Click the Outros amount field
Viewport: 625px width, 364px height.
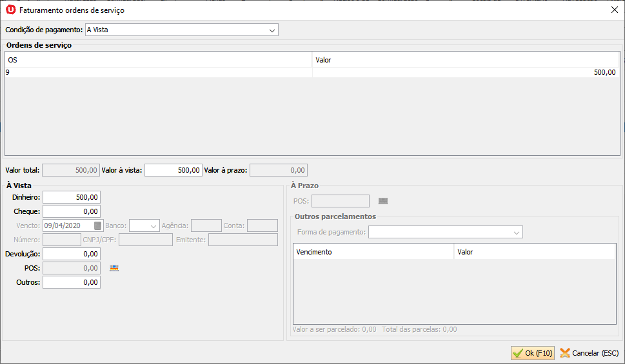click(72, 282)
